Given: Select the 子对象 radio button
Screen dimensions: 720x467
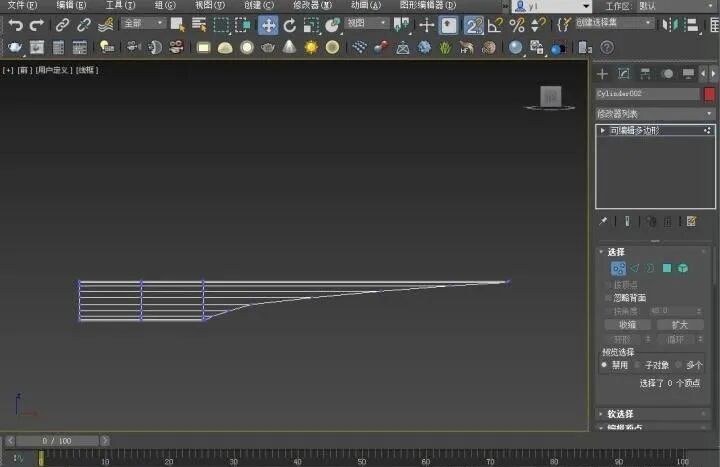Looking at the screenshot, I should click(x=637, y=365).
